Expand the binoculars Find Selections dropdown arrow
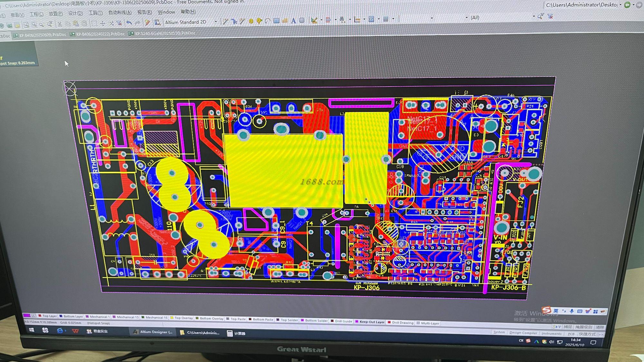This screenshot has width=644, height=362. (x=350, y=20)
